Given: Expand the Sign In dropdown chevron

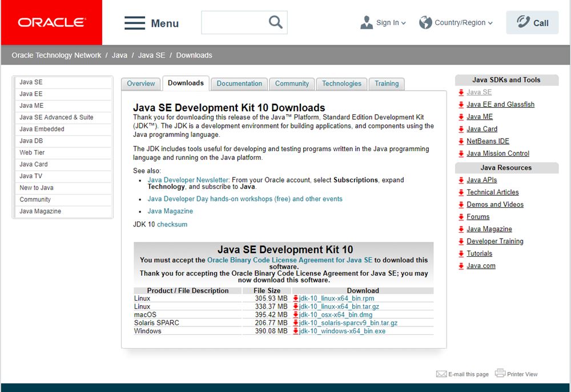Looking at the screenshot, I should [x=404, y=23].
